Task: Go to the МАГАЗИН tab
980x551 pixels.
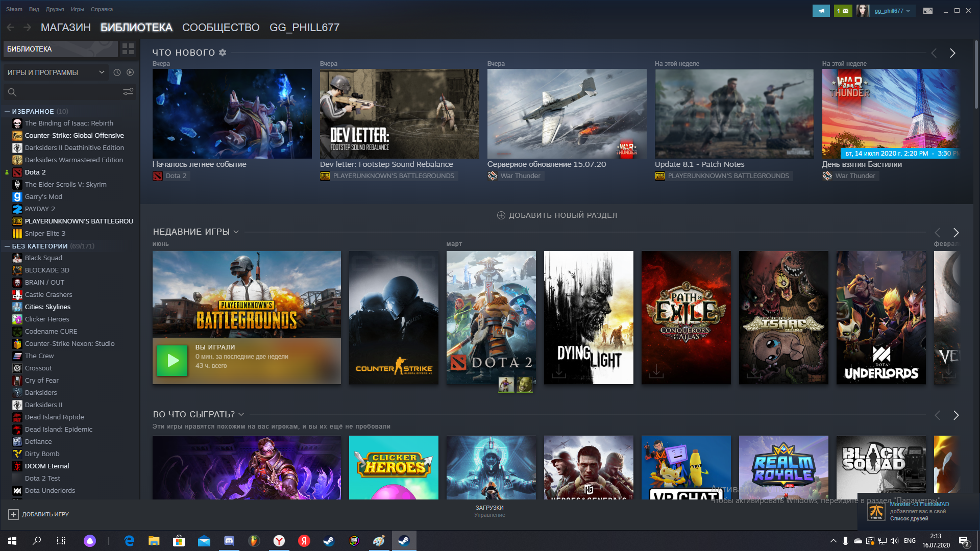Action: click(65, 28)
